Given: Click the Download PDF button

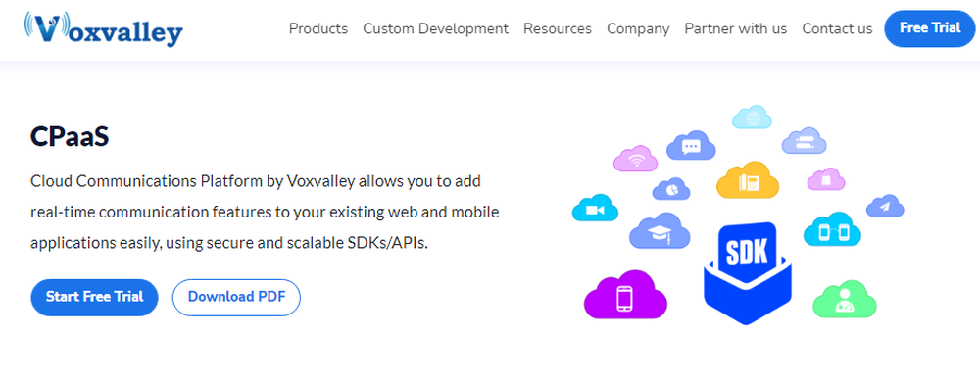Looking at the screenshot, I should (x=236, y=297).
